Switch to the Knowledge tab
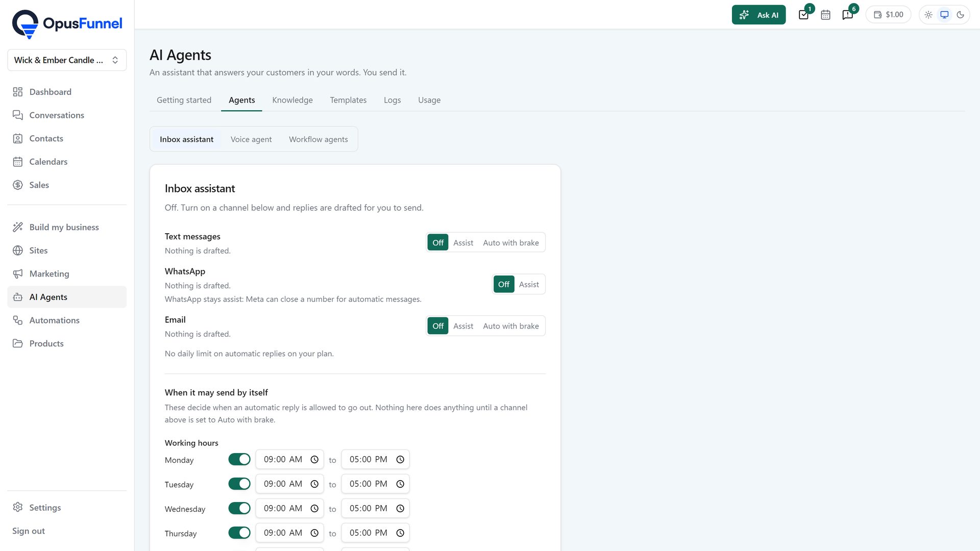Image resolution: width=980 pixels, height=551 pixels. pos(292,101)
